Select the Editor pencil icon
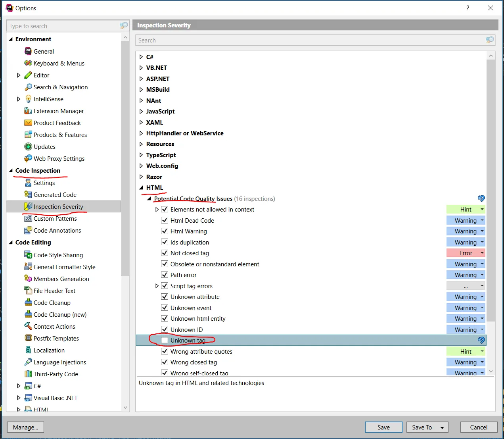The width and height of the screenshot is (504, 439). click(x=28, y=75)
